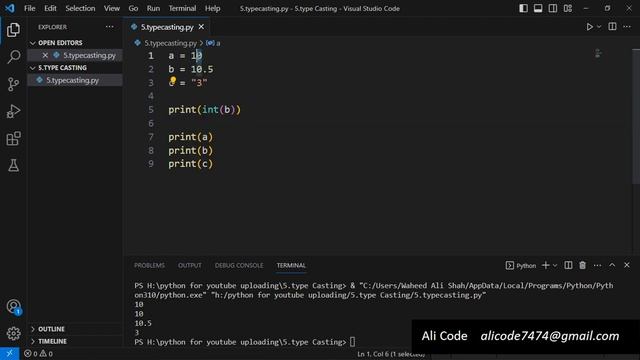Image resolution: width=640 pixels, height=360 pixels.
Task: Toggle primary side bar layout icon
Action: (523, 8)
